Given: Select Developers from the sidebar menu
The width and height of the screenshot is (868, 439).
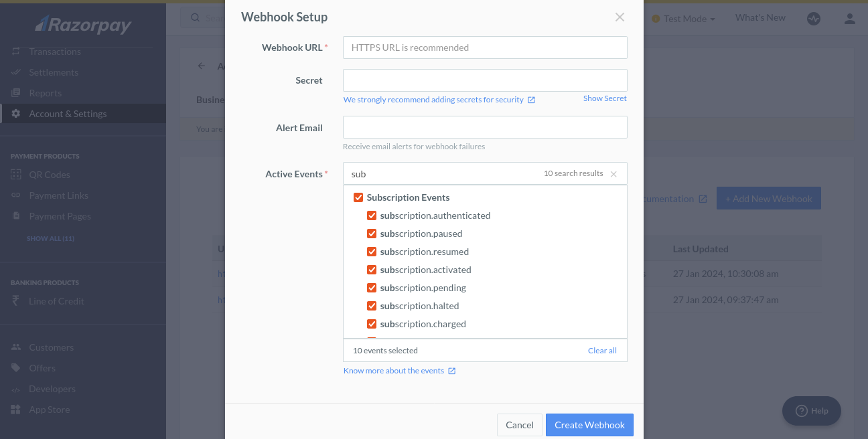Looking at the screenshot, I should click(x=51, y=388).
